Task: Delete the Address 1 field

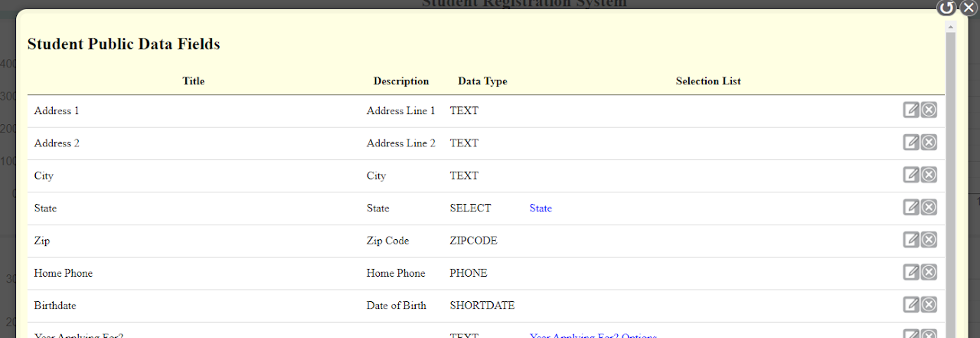Action: click(x=929, y=110)
